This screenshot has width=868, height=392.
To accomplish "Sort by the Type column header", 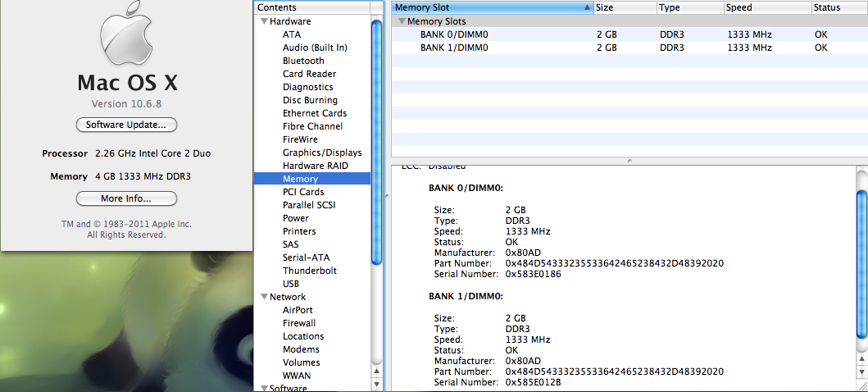I will pyautogui.click(x=691, y=7).
